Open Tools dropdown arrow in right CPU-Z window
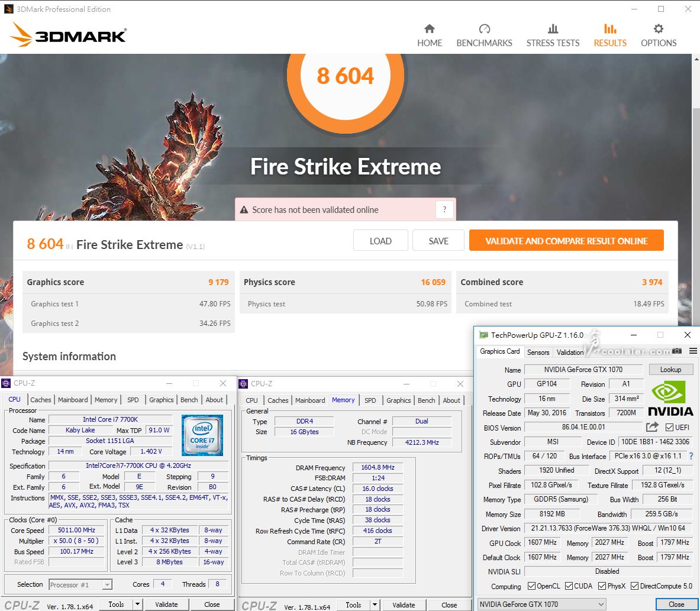Image resolution: width=700 pixels, height=611 pixels. [x=375, y=605]
